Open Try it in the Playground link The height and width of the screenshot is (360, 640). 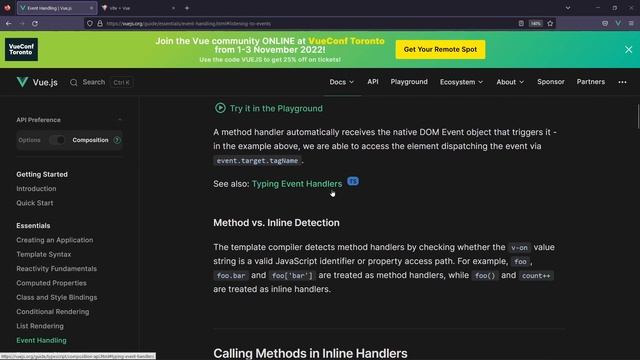click(276, 108)
